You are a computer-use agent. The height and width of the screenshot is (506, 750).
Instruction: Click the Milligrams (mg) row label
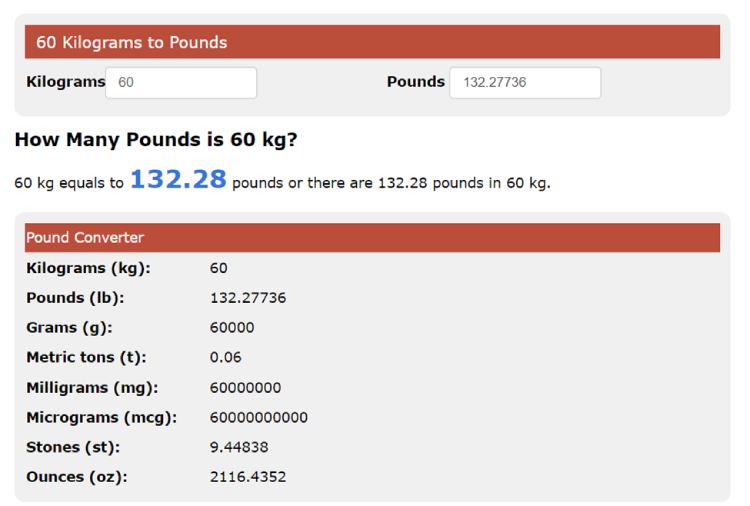pyautogui.click(x=92, y=387)
